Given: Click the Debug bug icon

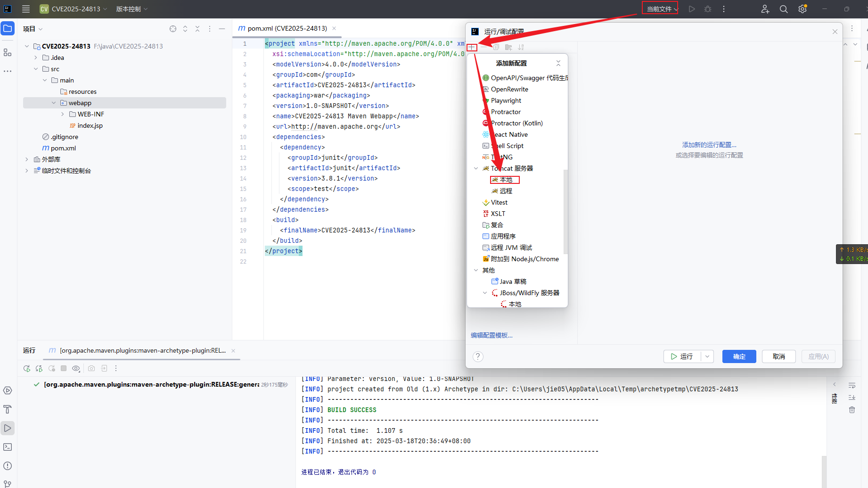Looking at the screenshot, I should coord(708,9).
